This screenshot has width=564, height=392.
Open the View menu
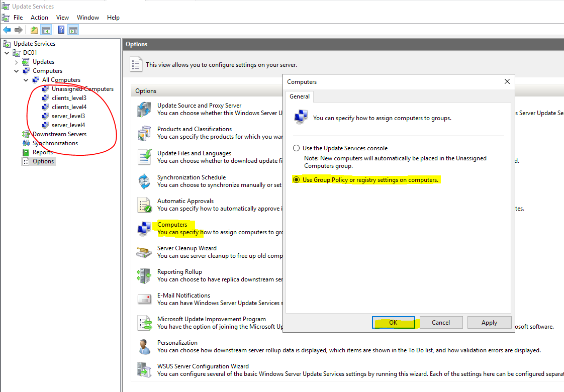point(62,17)
